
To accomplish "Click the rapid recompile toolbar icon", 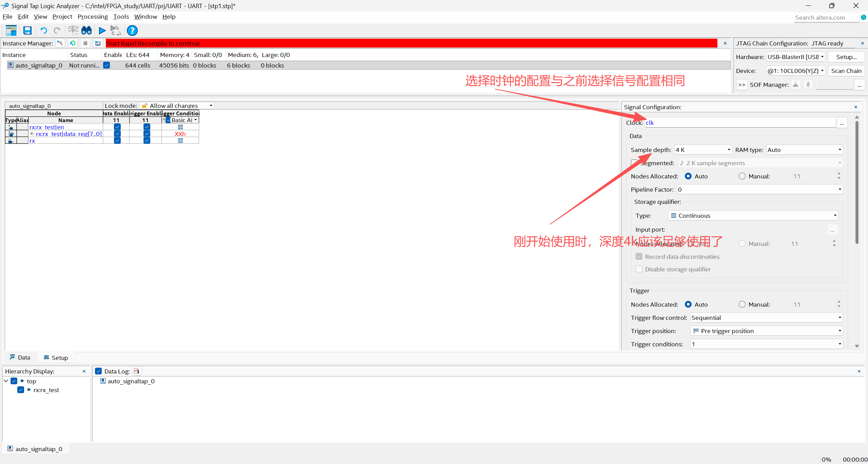I will coord(116,31).
